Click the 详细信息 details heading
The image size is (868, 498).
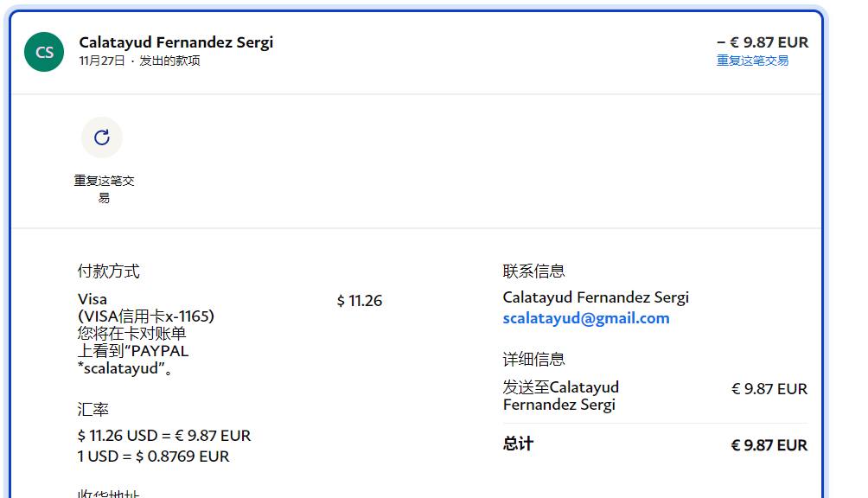coord(533,360)
